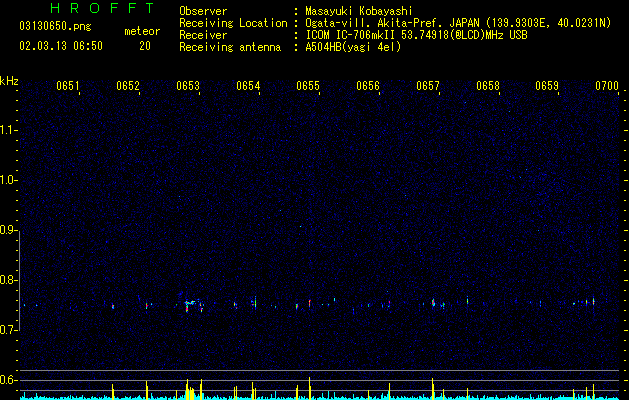Click time axis marker 0657
Image resolution: width=629 pixels, height=400 pixels.
[428, 86]
